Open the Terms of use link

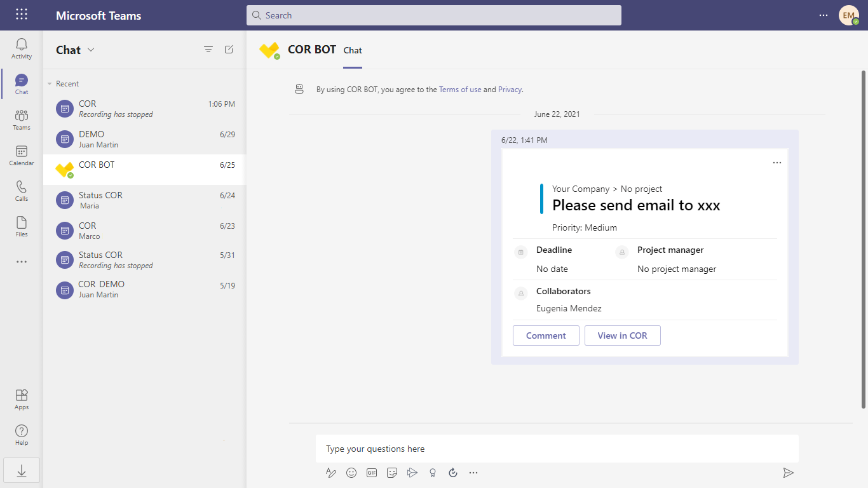click(x=460, y=90)
